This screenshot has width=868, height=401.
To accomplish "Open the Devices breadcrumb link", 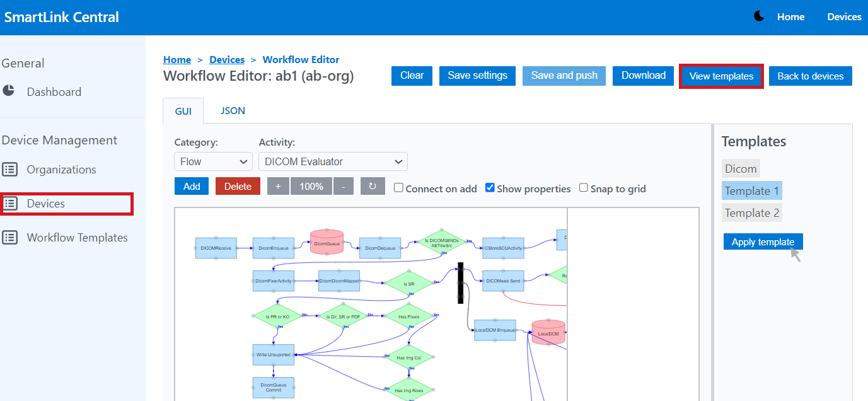I will click(x=227, y=60).
